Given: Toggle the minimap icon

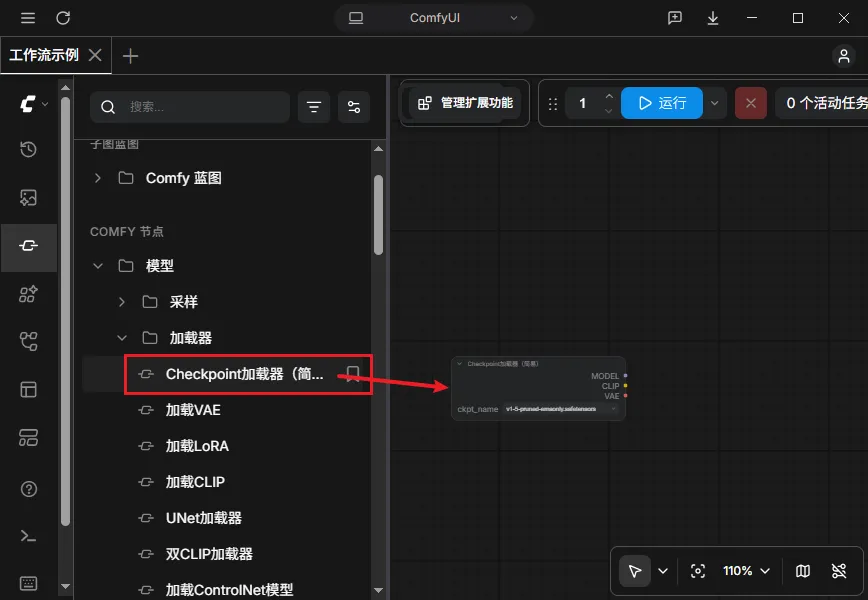Looking at the screenshot, I should coord(803,571).
